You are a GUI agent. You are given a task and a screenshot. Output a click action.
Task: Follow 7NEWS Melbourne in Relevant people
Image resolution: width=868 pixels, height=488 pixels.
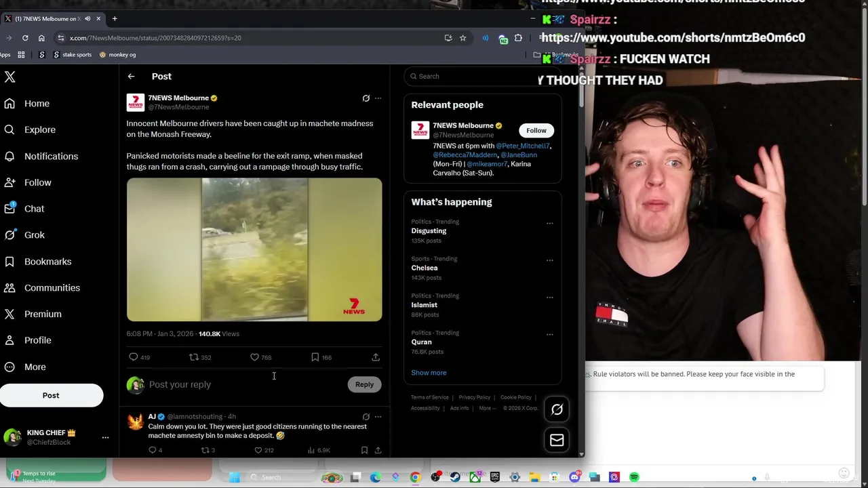click(536, 130)
